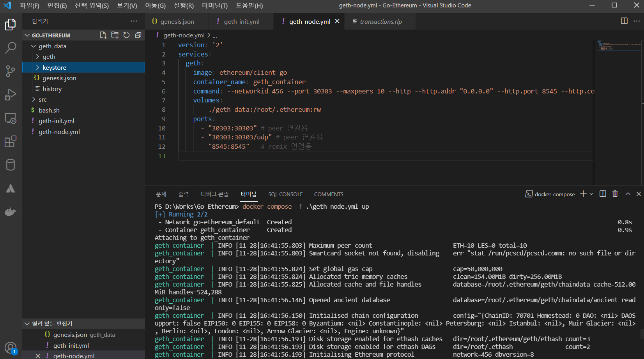Toggle maximized panel size with chevron
Image resolution: width=644 pixels, height=359 pixels.
(628, 194)
